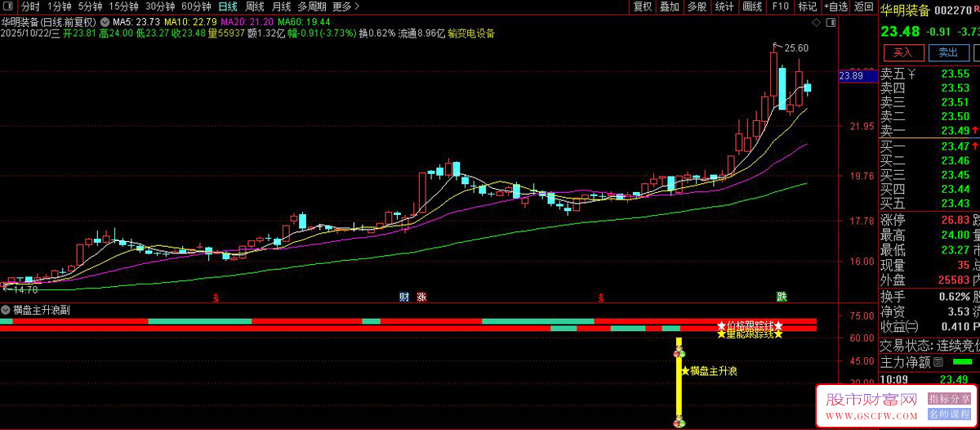
Task: Click the 叠加 overlay button
Action: (670, 7)
